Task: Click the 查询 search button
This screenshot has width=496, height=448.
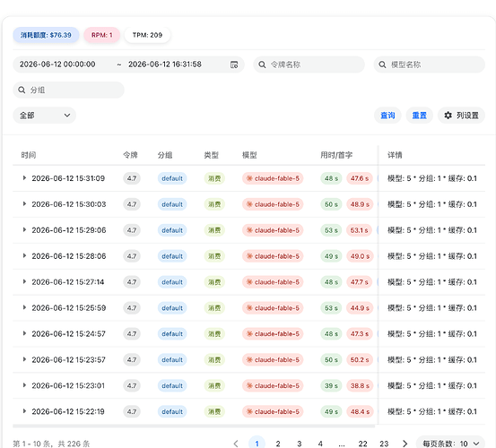Action: [387, 116]
